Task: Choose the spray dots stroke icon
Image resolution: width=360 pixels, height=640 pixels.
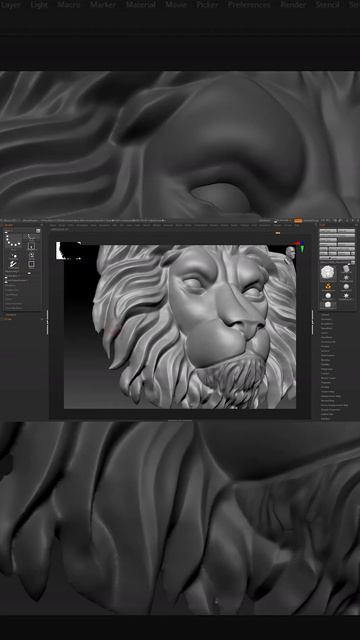Action: (14, 256)
